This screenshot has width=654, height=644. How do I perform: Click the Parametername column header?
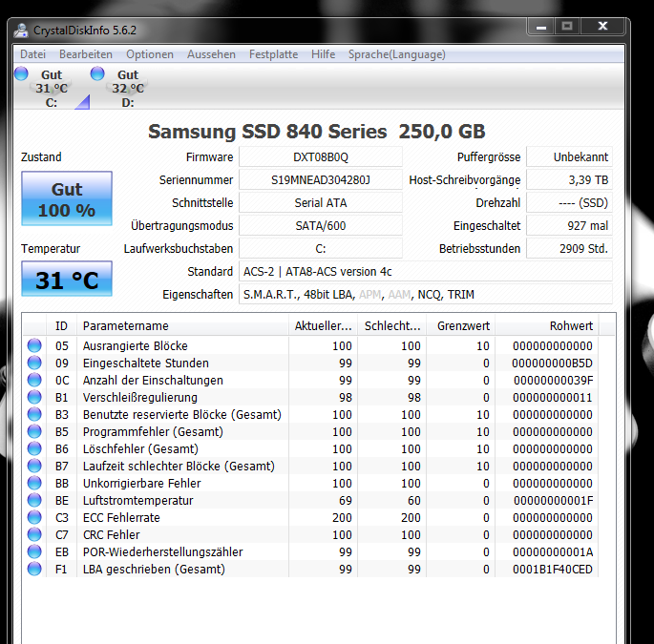click(182, 326)
